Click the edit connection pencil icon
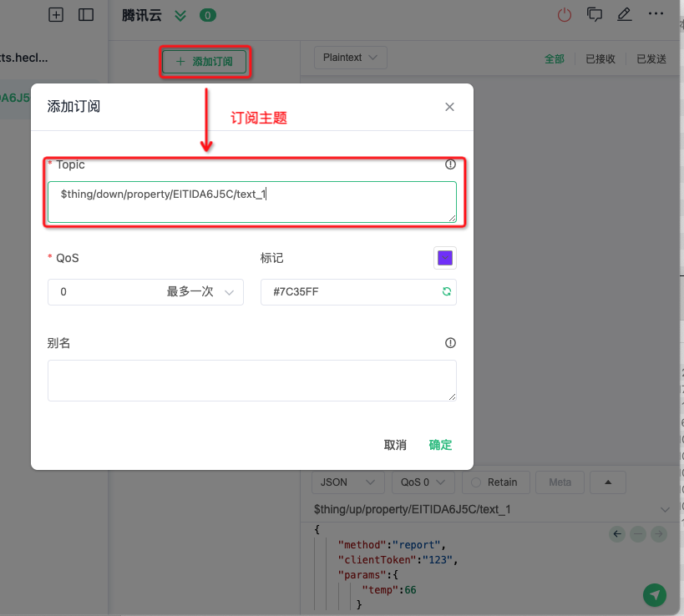This screenshot has width=684, height=616. click(x=624, y=14)
